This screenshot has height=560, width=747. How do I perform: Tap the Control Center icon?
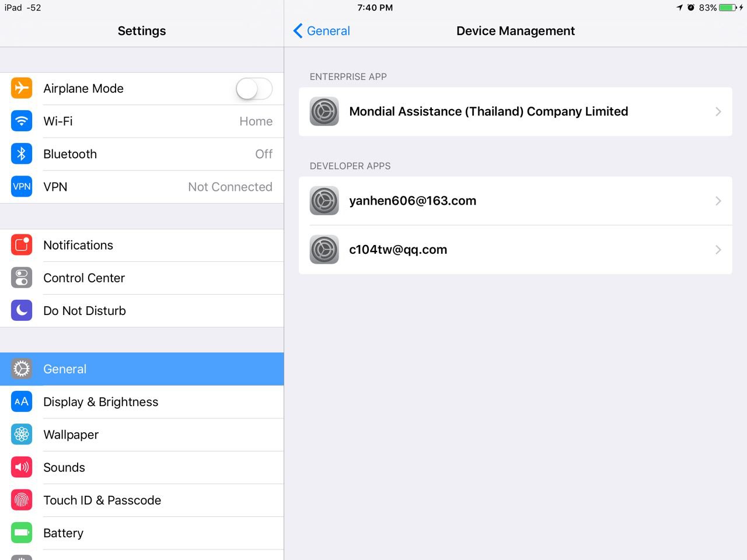pyautogui.click(x=22, y=278)
